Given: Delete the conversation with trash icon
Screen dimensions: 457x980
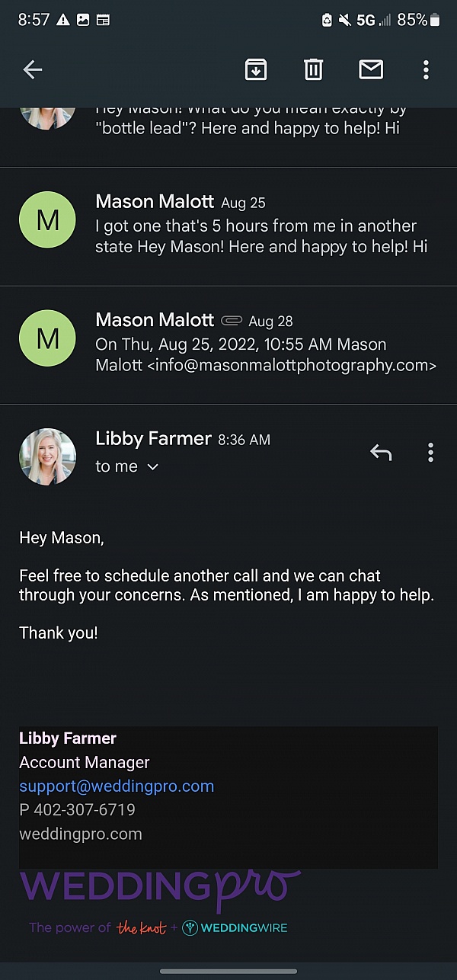Looking at the screenshot, I should (314, 70).
